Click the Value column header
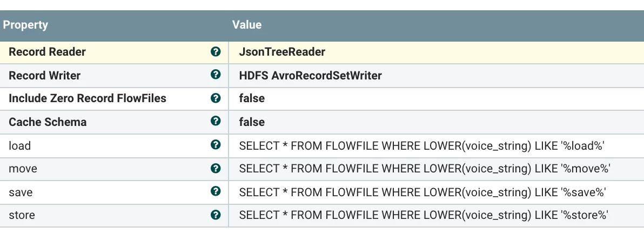Viewport: 644px width, 240px height. coord(247,25)
